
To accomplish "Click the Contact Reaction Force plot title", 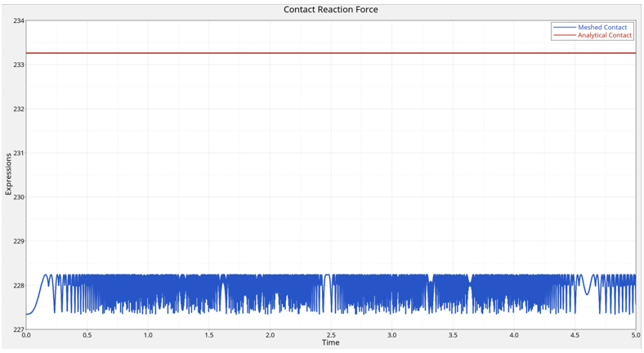I will click(330, 10).
